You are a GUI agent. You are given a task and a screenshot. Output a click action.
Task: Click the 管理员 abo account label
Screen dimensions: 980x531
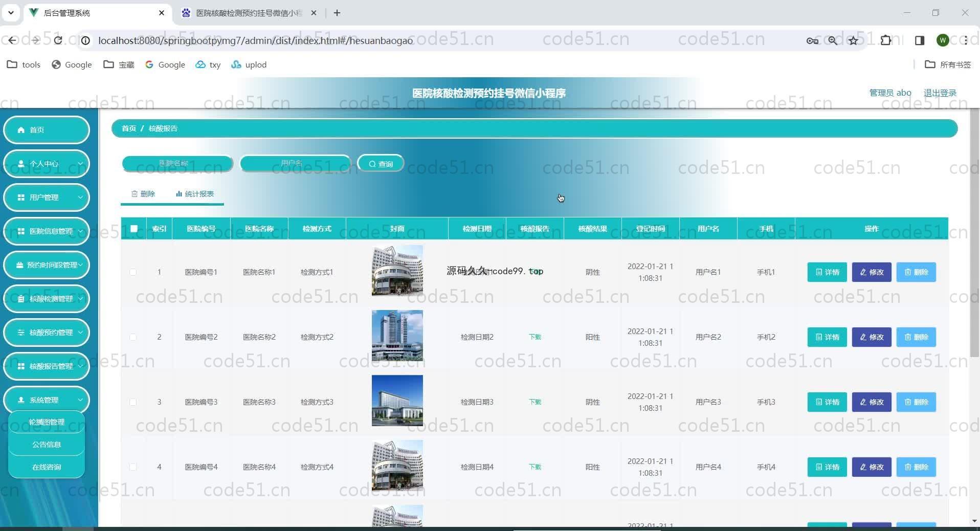click(890, 93)
